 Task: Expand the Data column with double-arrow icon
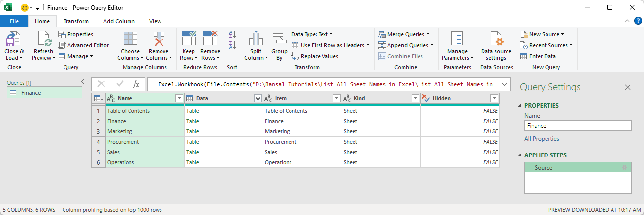[x=258, y=98]
